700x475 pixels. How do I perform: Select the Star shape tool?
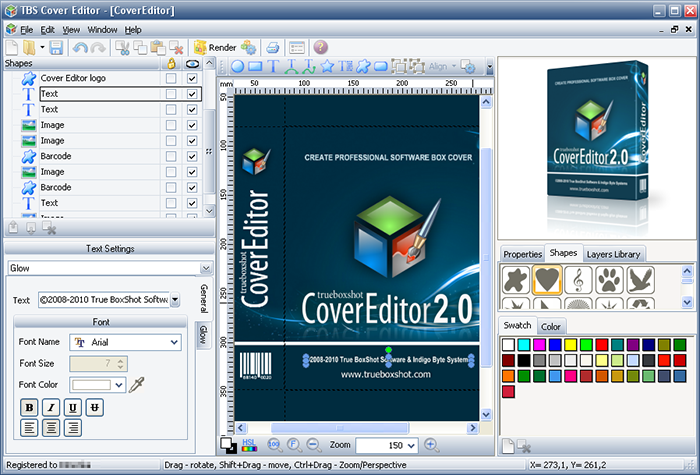click(x=327, y=67)
